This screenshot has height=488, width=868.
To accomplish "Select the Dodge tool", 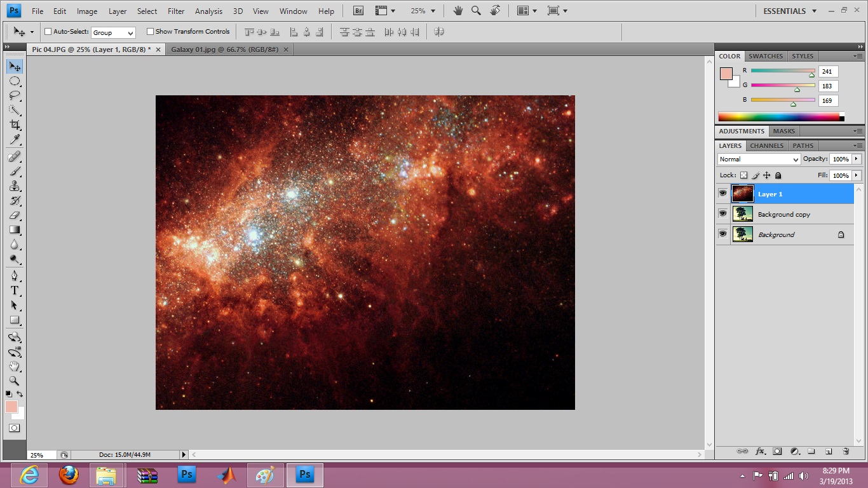I will (x=15, y=259).
